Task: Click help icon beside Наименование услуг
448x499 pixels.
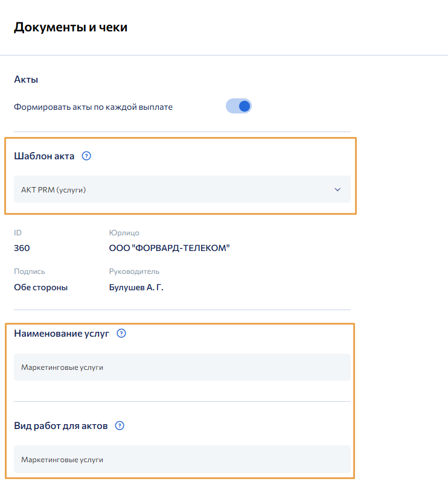Action: point(121,333)
